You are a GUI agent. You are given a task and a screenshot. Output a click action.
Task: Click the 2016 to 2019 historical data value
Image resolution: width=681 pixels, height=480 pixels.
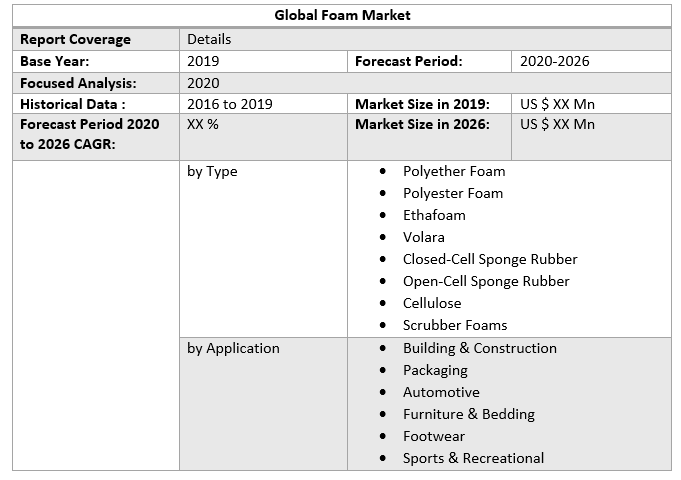tap(229, 104)
